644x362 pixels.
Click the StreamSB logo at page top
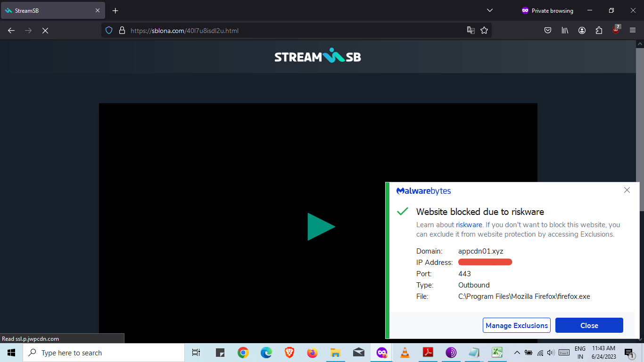tap(318, 57)
